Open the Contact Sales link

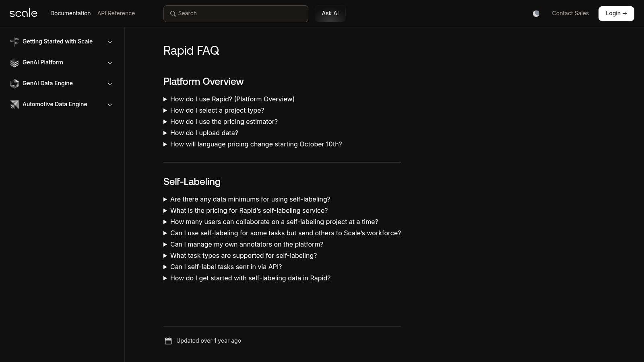point(570,13)
